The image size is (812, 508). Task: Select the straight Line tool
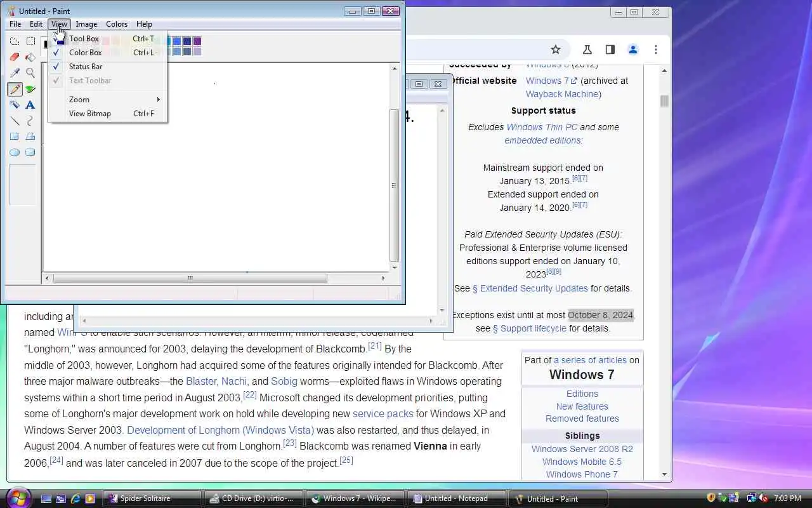[15, 121]
